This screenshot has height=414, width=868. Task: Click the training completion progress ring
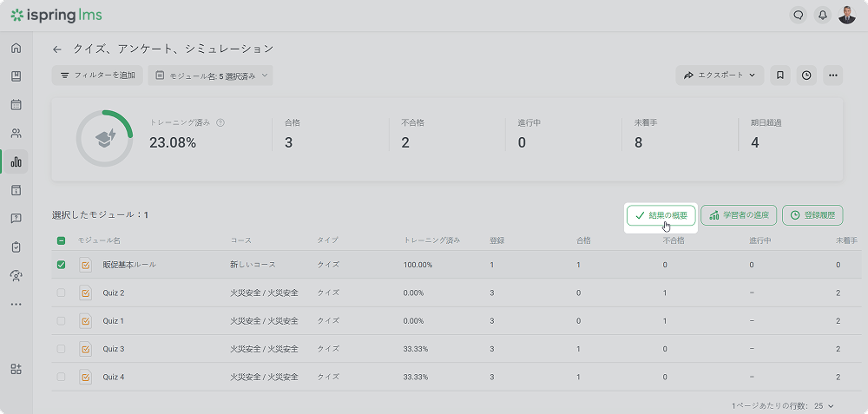(104, 138)
